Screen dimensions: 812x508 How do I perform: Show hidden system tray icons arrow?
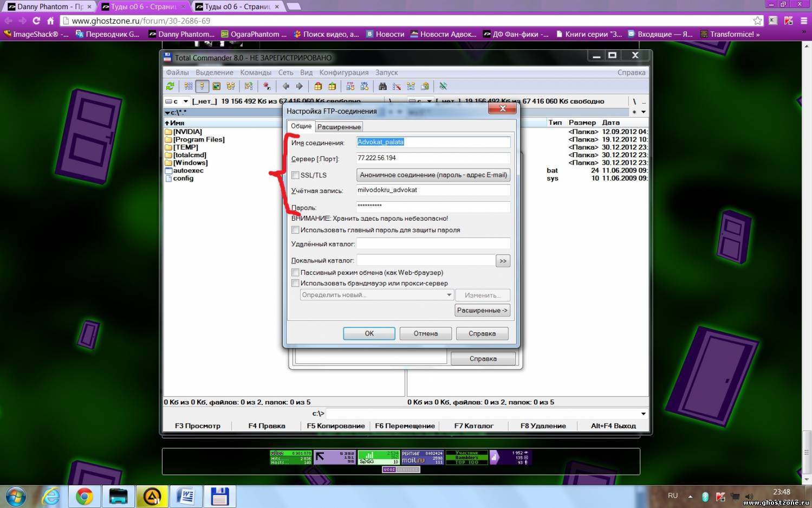(690, 496)
